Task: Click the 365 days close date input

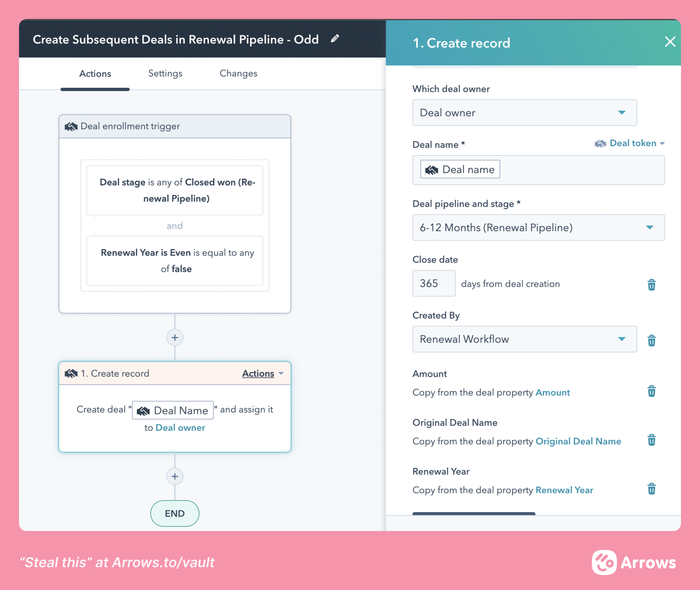Action: (434, 283)
